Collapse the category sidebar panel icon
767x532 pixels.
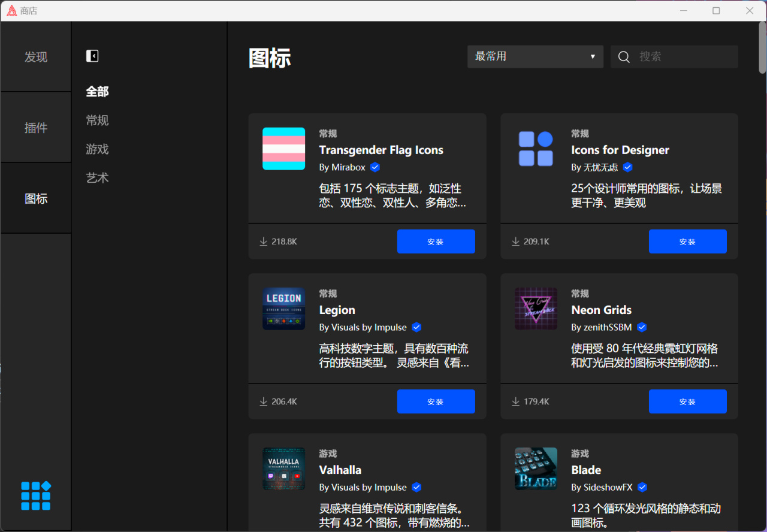pyautogui.click(x=92, y=56)
